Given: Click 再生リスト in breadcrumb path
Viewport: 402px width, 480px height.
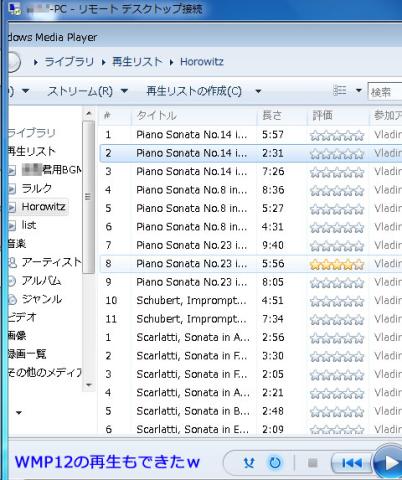Looking at the screenshot, I should point(137,62).
